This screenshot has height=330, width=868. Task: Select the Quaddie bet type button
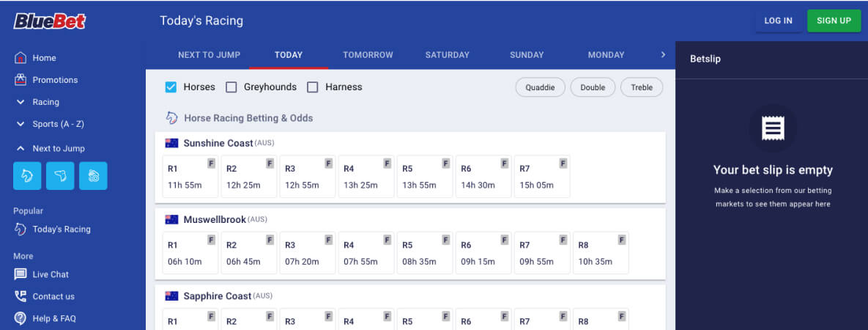pyautogui.click(x=540, y=87)
